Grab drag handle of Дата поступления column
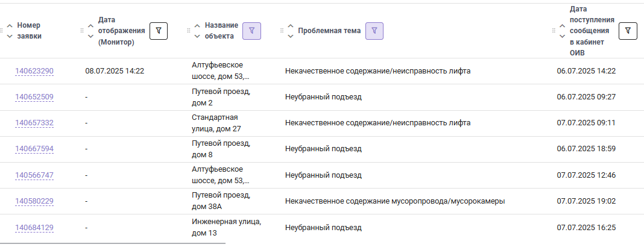 (553, 31)
